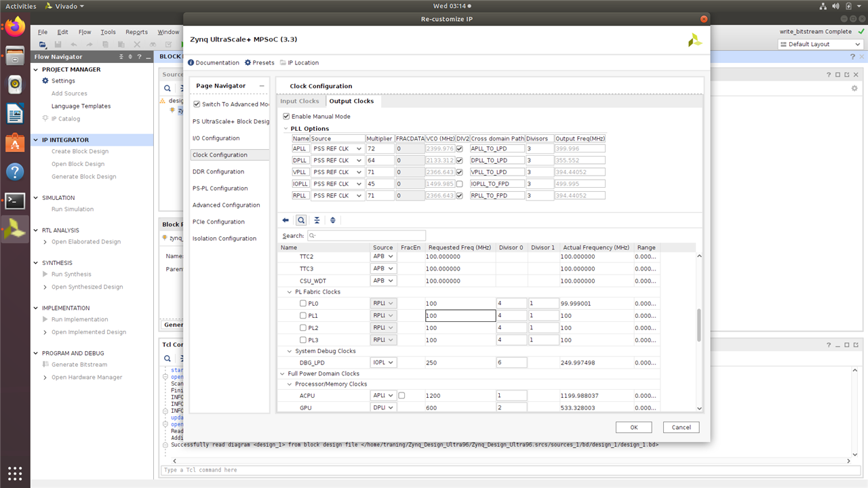Click Run Simulation in Flow Navigator

point(73,209)
